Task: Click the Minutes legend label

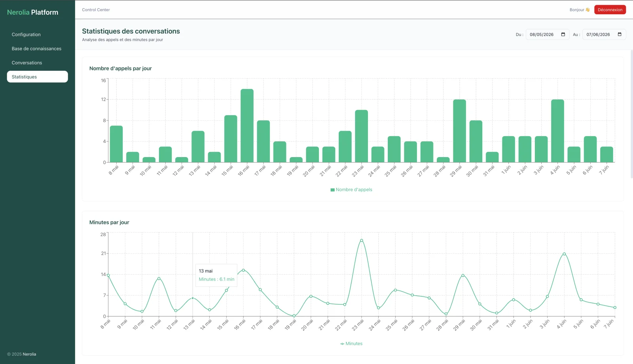Action: click(x=354, y=344)
